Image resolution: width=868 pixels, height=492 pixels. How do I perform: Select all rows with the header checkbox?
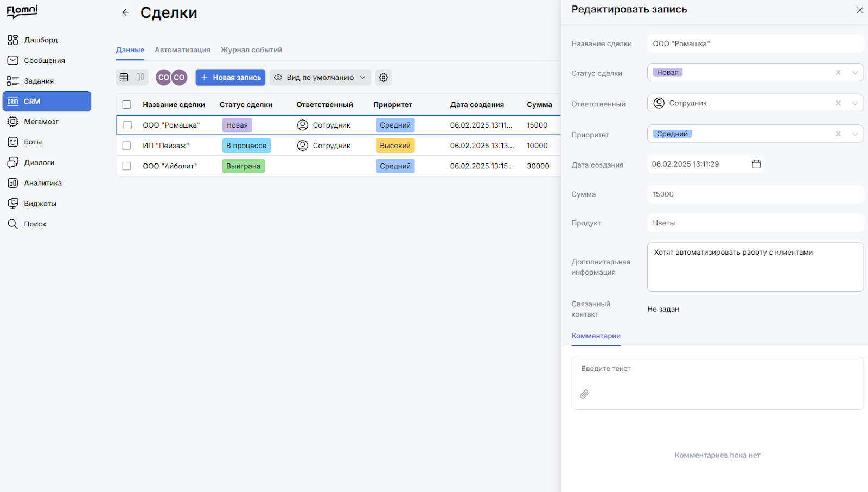126,104
